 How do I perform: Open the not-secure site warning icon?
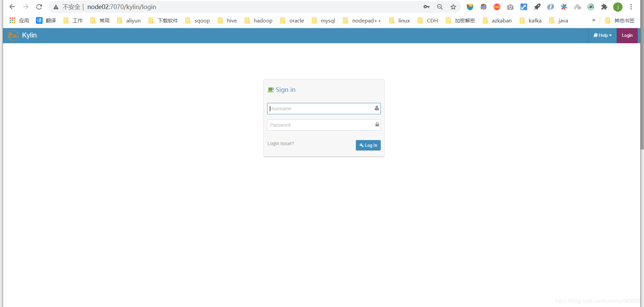[x=56, y=7]
